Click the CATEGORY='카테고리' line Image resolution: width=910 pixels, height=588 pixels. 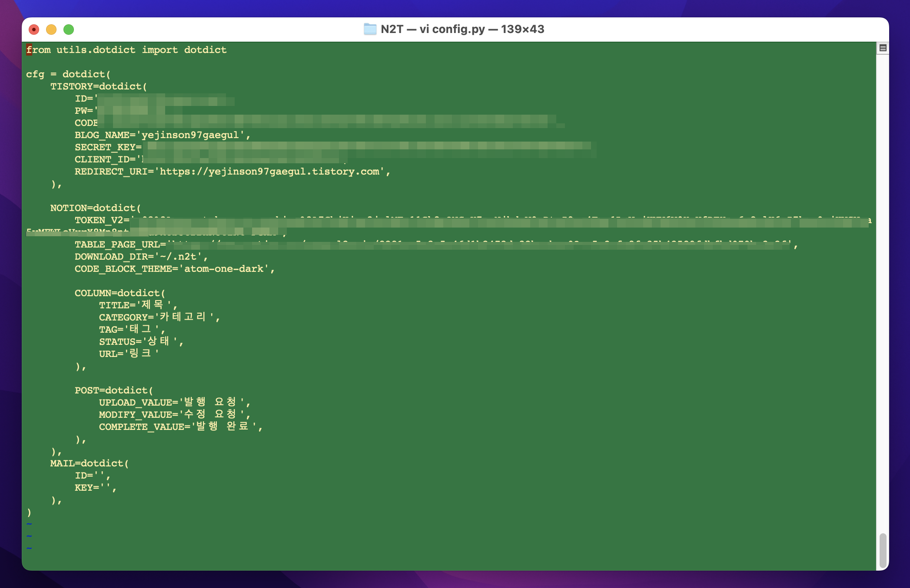(x=159, y=317)
